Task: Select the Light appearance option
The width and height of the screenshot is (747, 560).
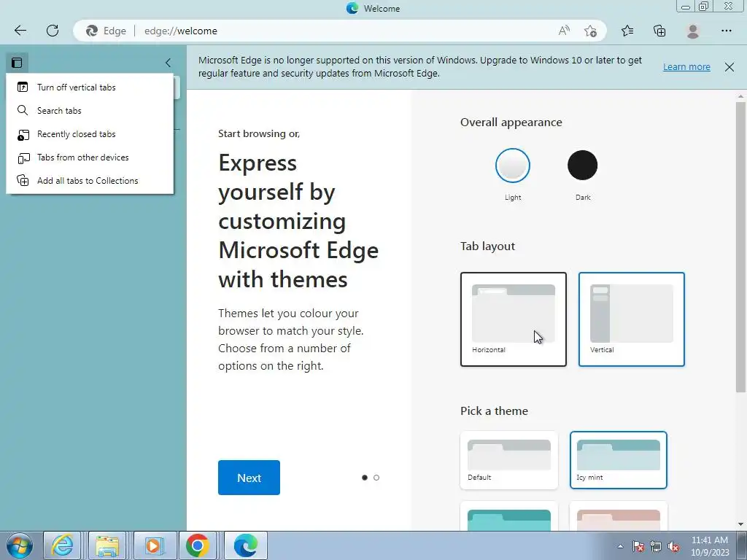Action: [513, 166]
